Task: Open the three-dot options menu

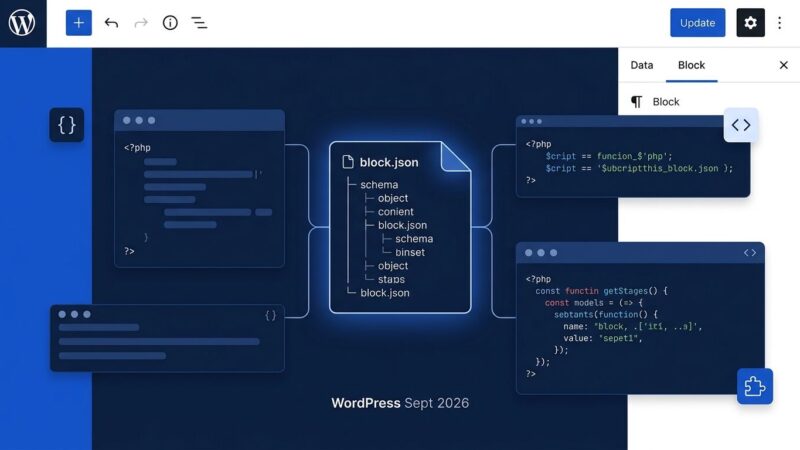Action: point(780,23)
